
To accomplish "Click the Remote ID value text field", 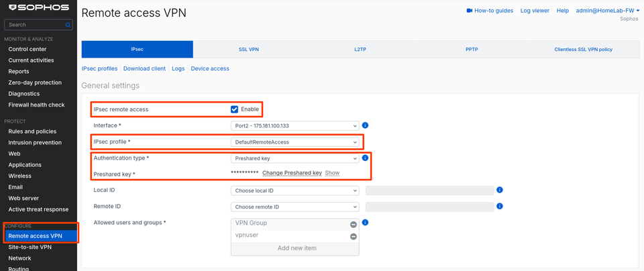I will pos(429,207).
